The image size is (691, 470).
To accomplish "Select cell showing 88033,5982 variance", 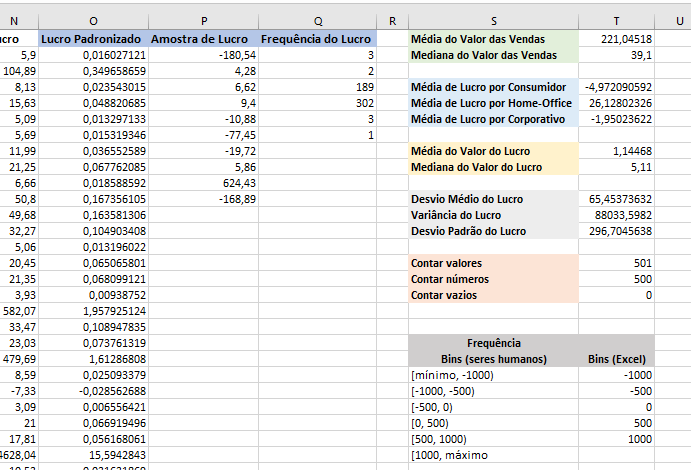I will [617, 215].
